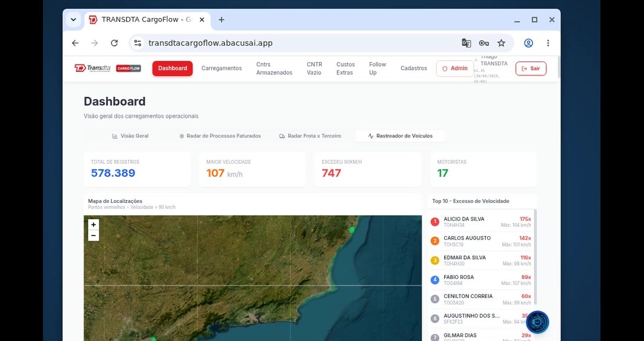Go back to previous page
This screenshot has height=341, width=644.
(x=75, y=43)
